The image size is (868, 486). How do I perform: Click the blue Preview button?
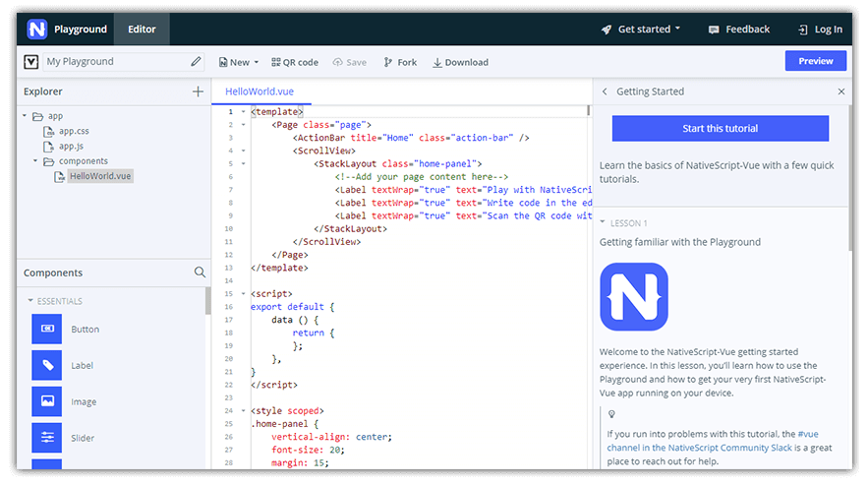[816, 61]
